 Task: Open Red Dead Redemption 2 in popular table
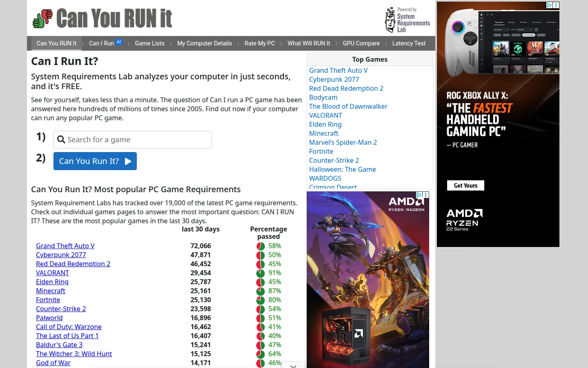point(73,264)
